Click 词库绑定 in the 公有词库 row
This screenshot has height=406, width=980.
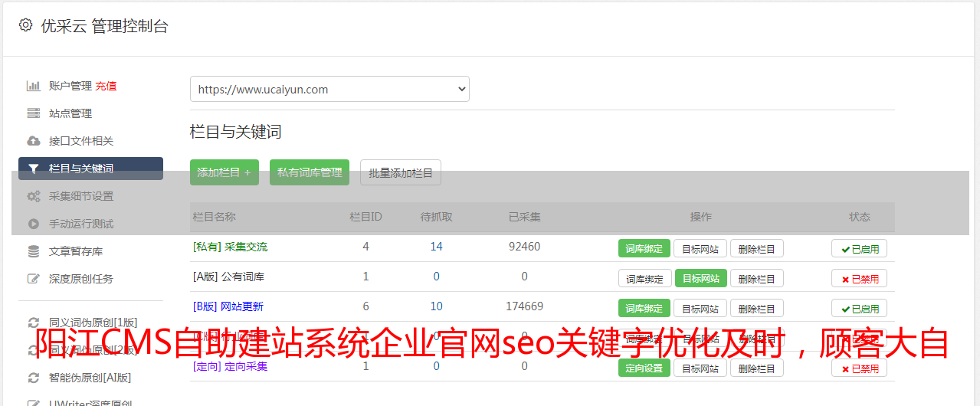644,278
